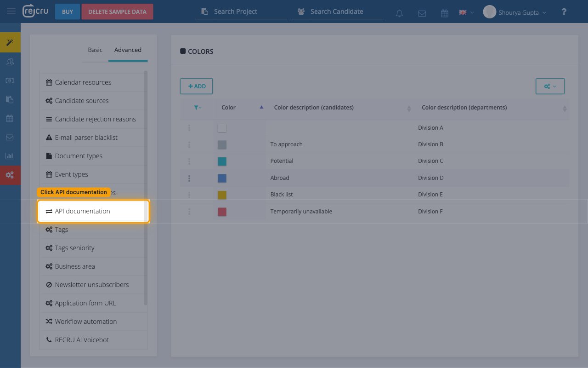Click the Recru logo
This screenshot has width=588, height=368.
pyautogui.click(x=35, y=11)
